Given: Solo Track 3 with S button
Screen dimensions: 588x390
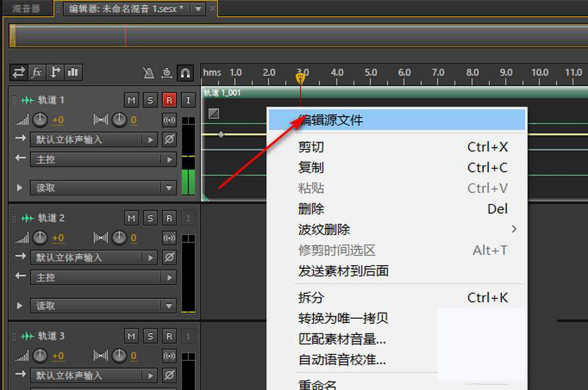Looking at the screenshot, I should 150,336.
